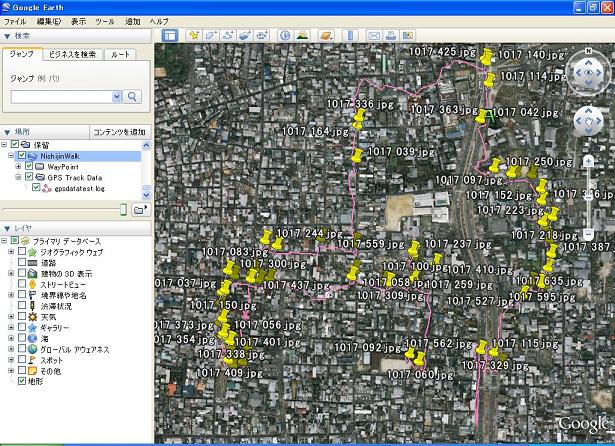615x446 pixels.
Task: Click the zoom in plus button
Action: tap(588, 162)
